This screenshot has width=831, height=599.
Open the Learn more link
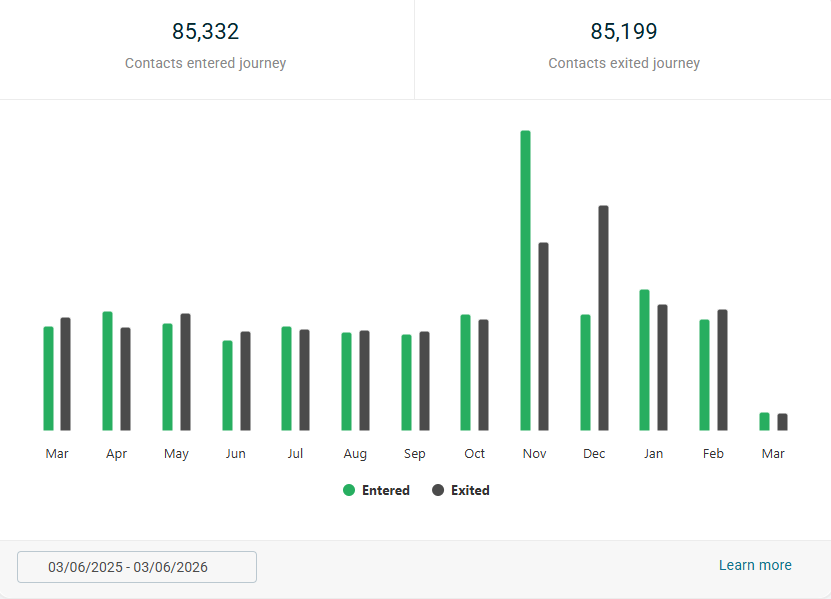(754, 565)
